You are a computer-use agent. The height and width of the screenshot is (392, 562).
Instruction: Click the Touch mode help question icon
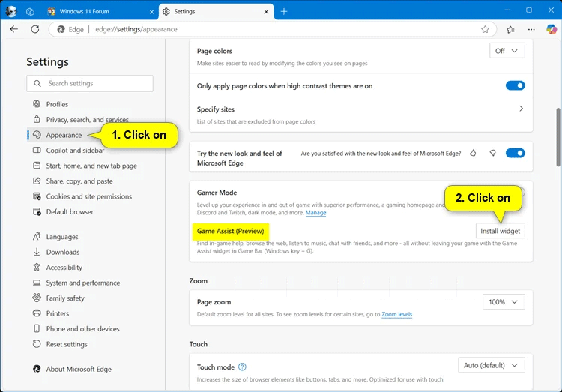pos(242,367)
